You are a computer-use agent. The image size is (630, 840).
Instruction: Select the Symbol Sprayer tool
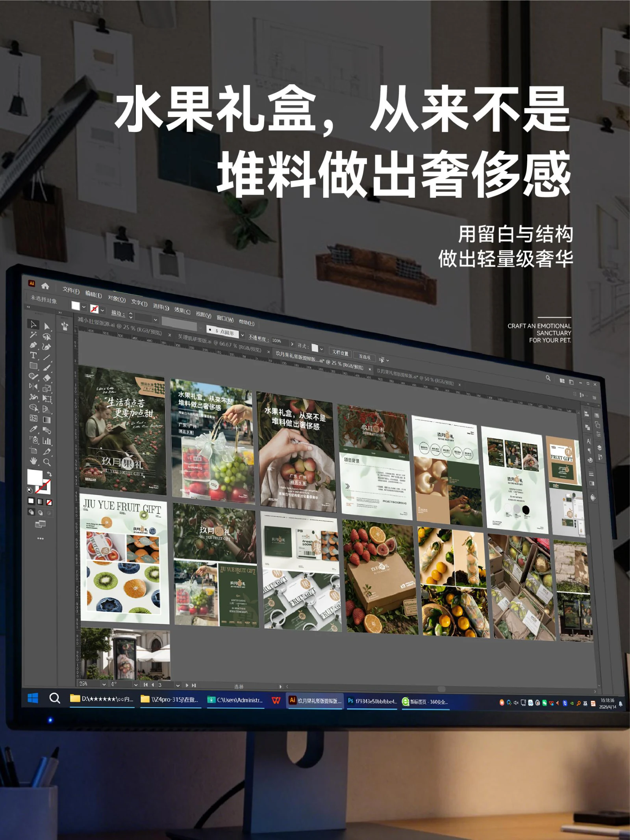[x=33, y=439]
